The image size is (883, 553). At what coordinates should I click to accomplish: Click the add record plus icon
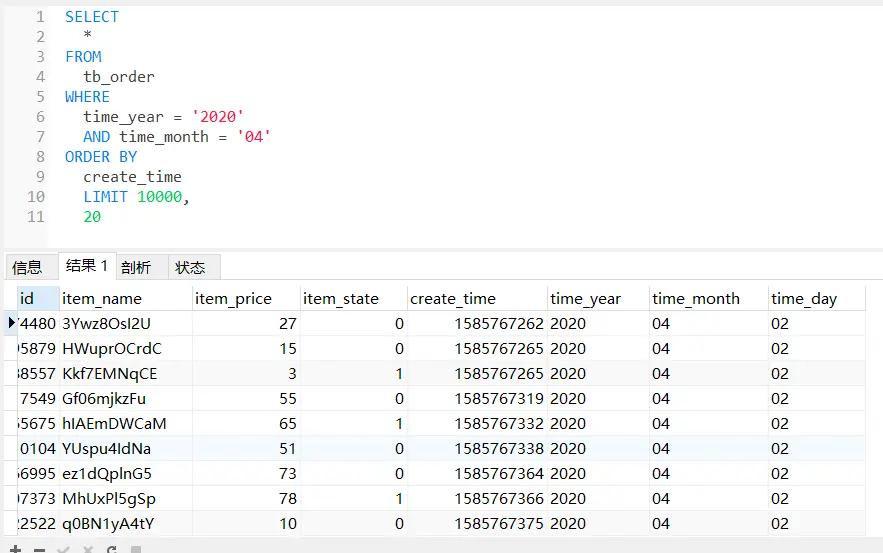point(15,549)
